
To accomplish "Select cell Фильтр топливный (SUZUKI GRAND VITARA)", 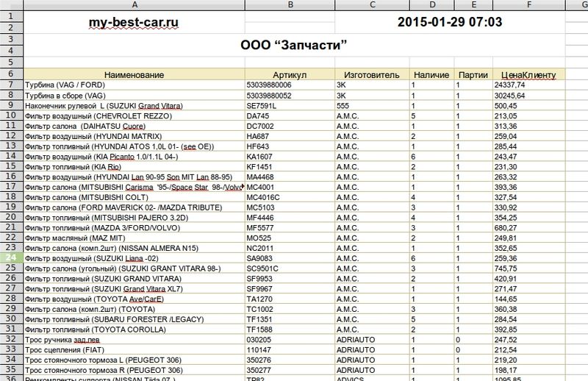I will (x=135, y=279).
